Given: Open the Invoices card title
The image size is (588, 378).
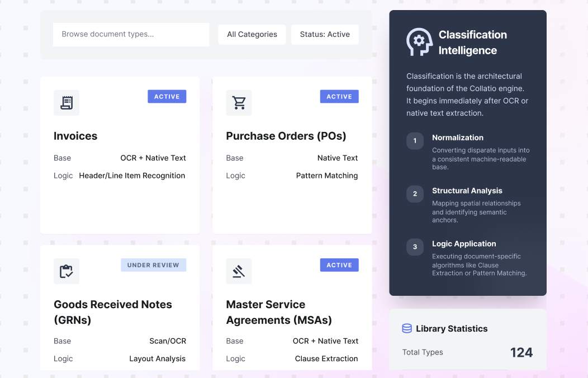Looking at the screenshot, I should pos(75,136).
